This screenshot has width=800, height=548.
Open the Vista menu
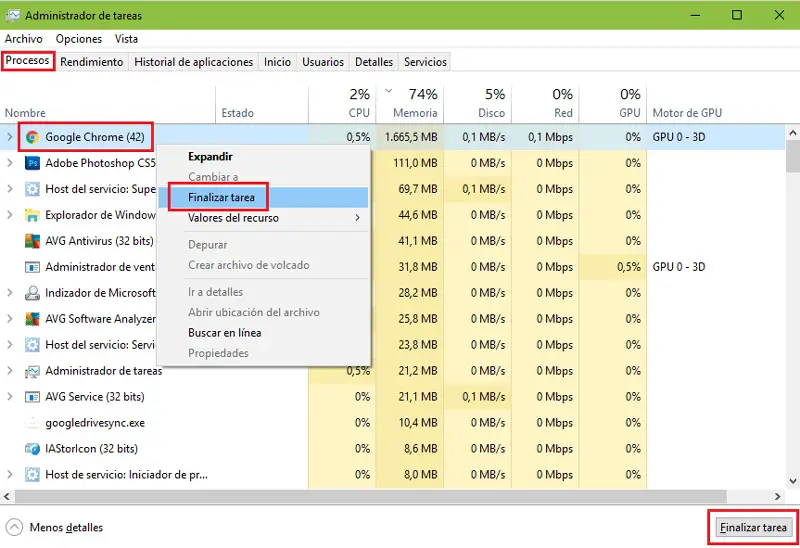coord(126,39)
